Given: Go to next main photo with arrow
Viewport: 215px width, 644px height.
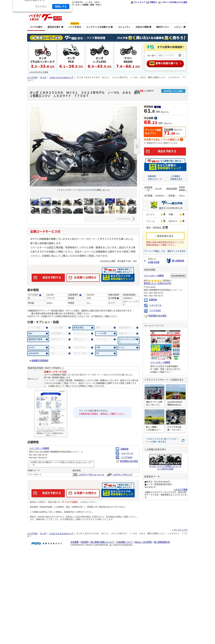Looking at the screenshot, I should [x=137, y=146].
